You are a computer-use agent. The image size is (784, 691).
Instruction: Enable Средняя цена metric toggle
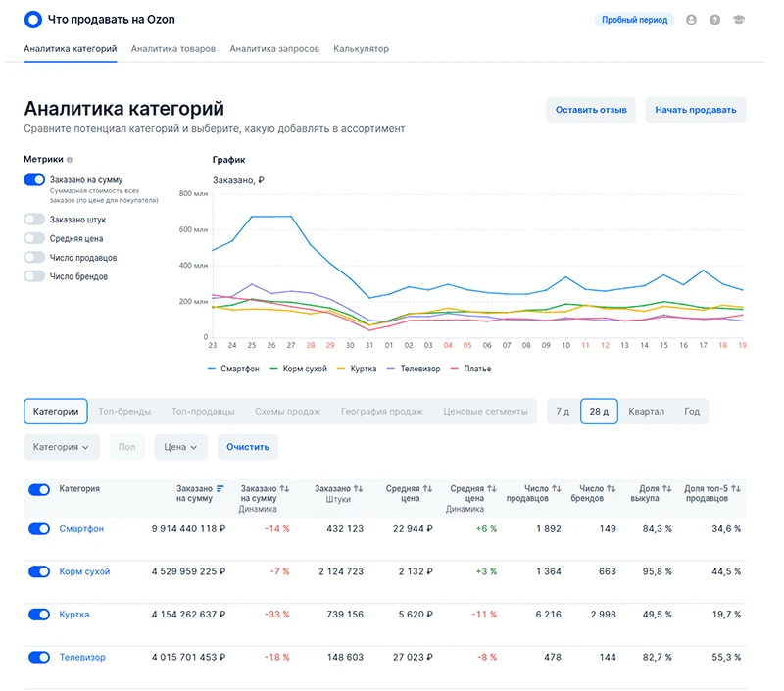pos(34,238)
